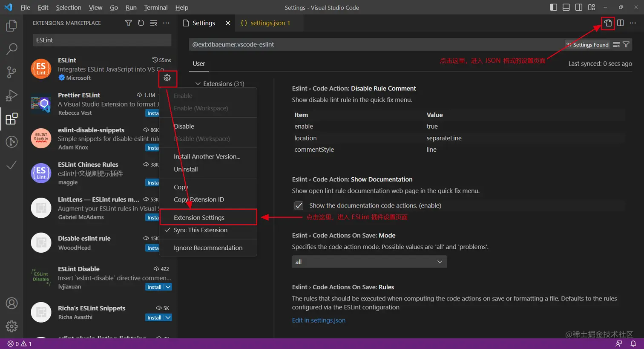This screenshot has width=644, height=349.
Task: Split the editor to the right
Action: coord(621,23)
